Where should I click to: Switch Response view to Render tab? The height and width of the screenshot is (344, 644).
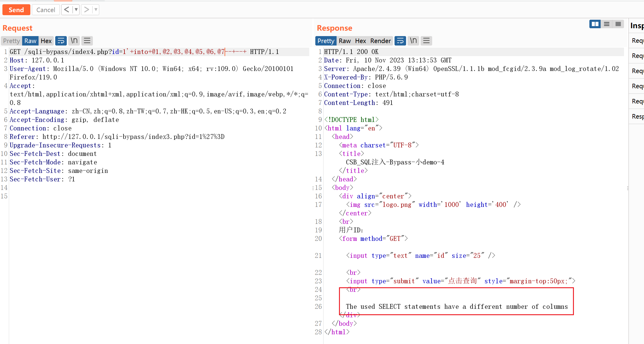pos(381,41)
